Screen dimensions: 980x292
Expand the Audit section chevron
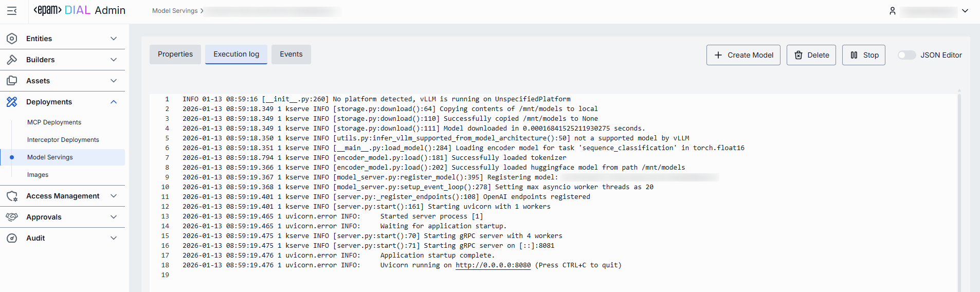[x=114, y=238]
